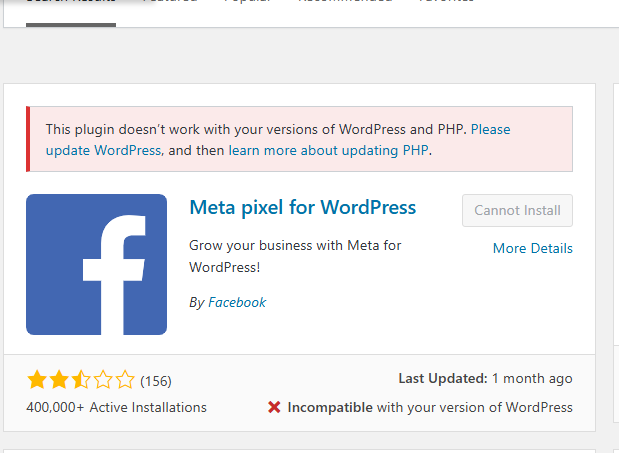
Task: Switch to the Featured tab
Action: [170, 2]
